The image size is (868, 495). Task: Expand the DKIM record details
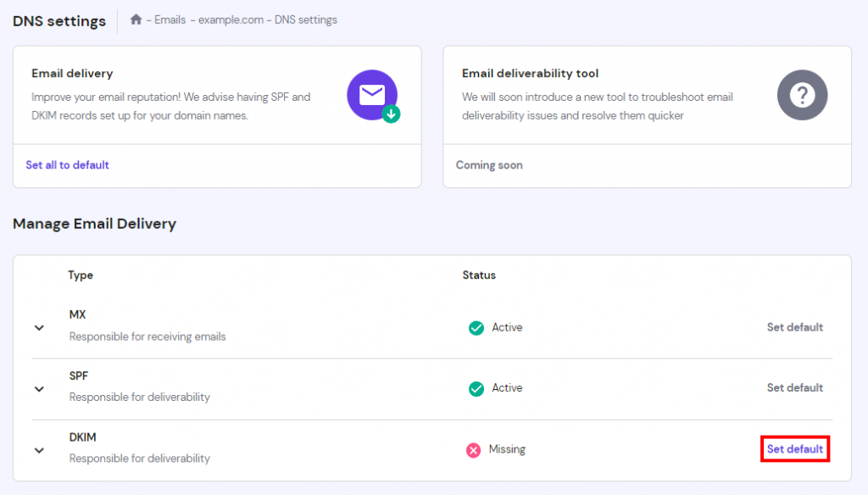click(x=39, y=449)
